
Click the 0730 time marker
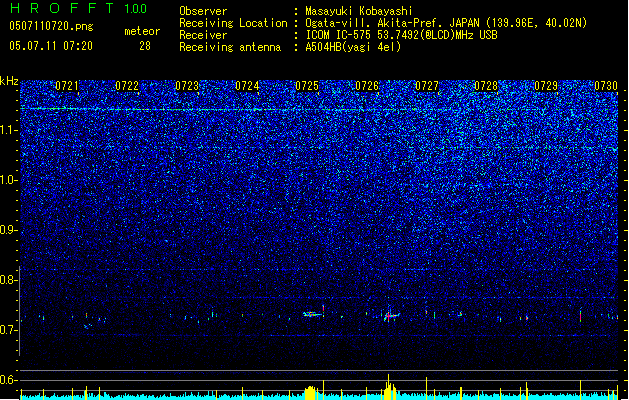click(x=606, y=86)
